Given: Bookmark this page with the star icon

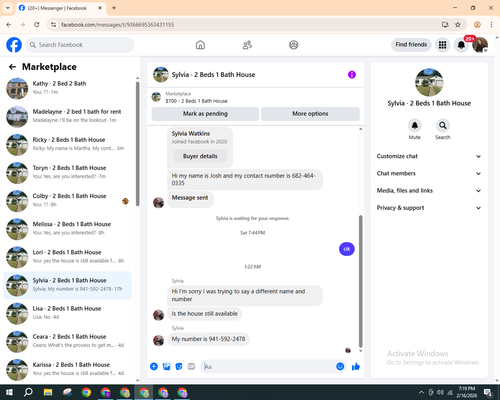Looking at the screenshot, I should coord(458,25).
